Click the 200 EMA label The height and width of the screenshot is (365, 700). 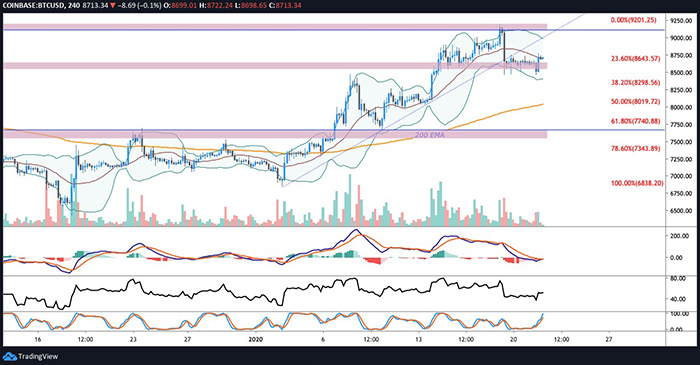coord(429,135)
